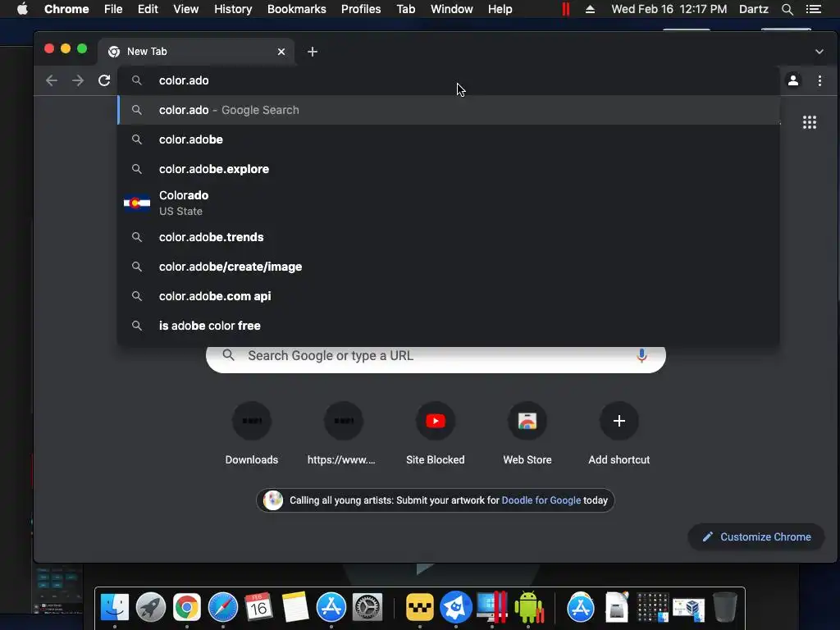Open the Android robot app in the Dock
Viewport: 840px width, 630px height.
(x=529, y=608)
